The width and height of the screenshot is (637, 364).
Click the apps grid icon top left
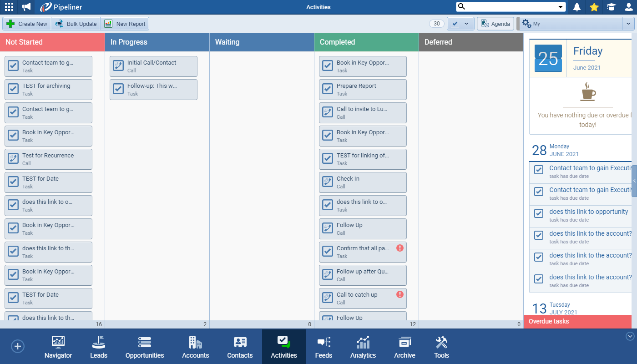[x=9, y=7]
